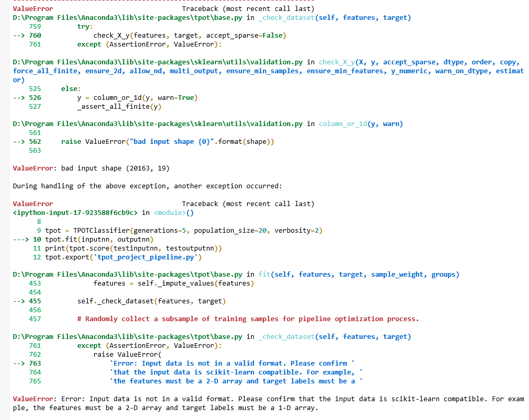
Task: Select line 455 self._check_dataset(features, target)
Action: (x=152, y=301)
